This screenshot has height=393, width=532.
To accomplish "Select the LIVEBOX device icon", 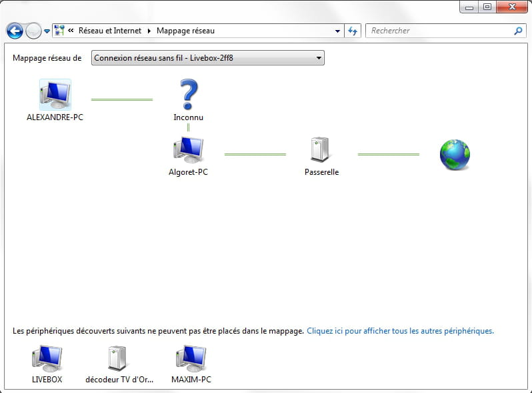I will pyautogui.click(x=47, y=358).
